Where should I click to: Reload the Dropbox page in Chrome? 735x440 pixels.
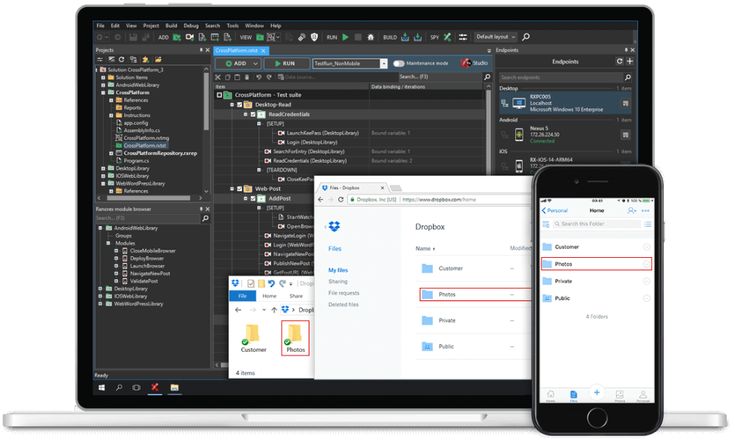click(x=341, y=200)
